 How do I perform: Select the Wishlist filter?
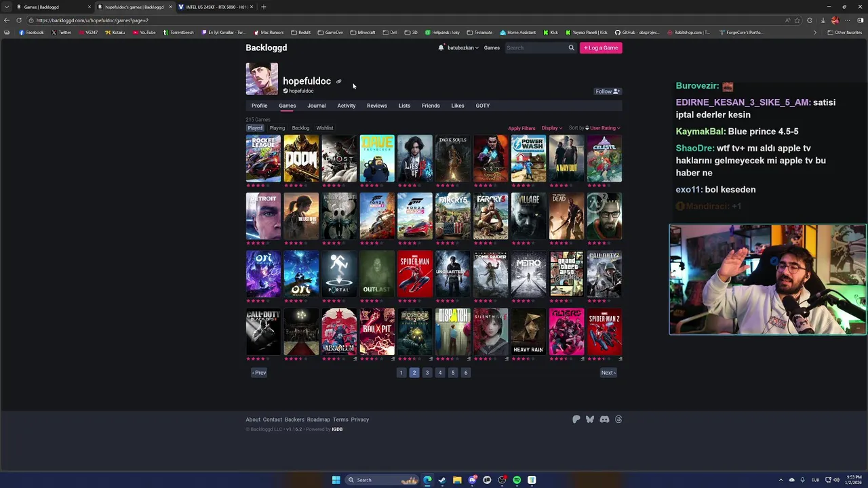324,127
